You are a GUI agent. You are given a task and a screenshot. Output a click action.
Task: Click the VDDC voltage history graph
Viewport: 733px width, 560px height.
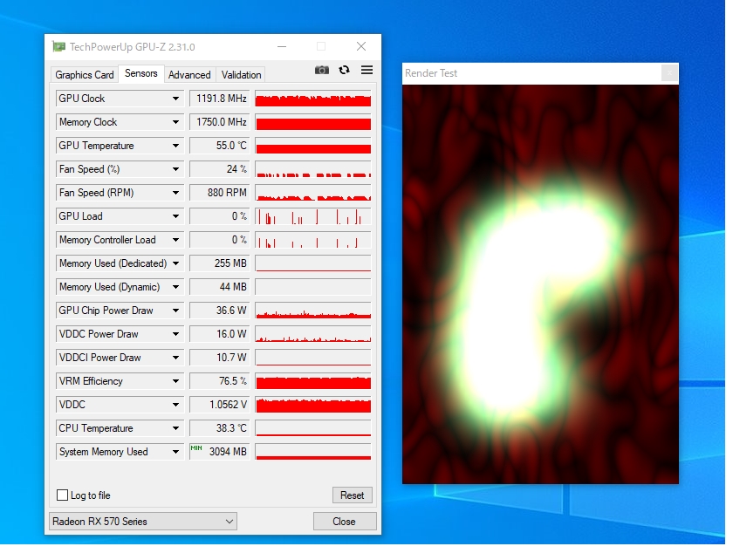pos(313,405)
